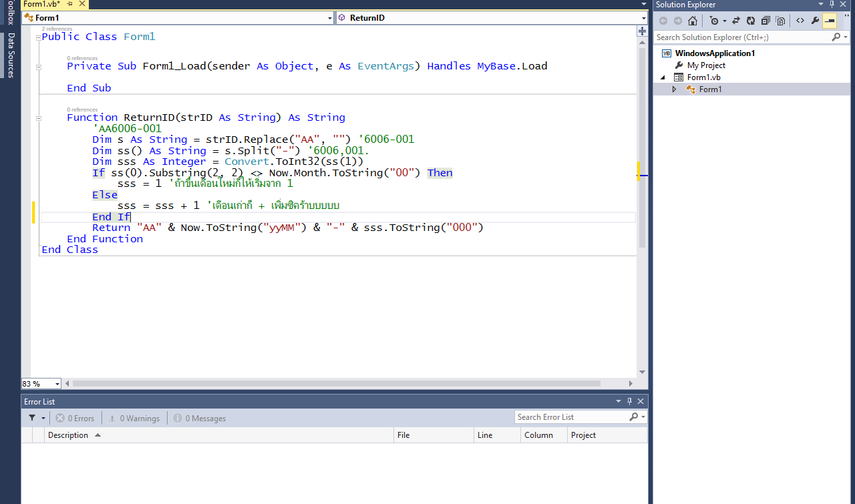The image size is (855, 504).
Task: Toggle the 0 Messages filter
Action: (x=200, y=419)
